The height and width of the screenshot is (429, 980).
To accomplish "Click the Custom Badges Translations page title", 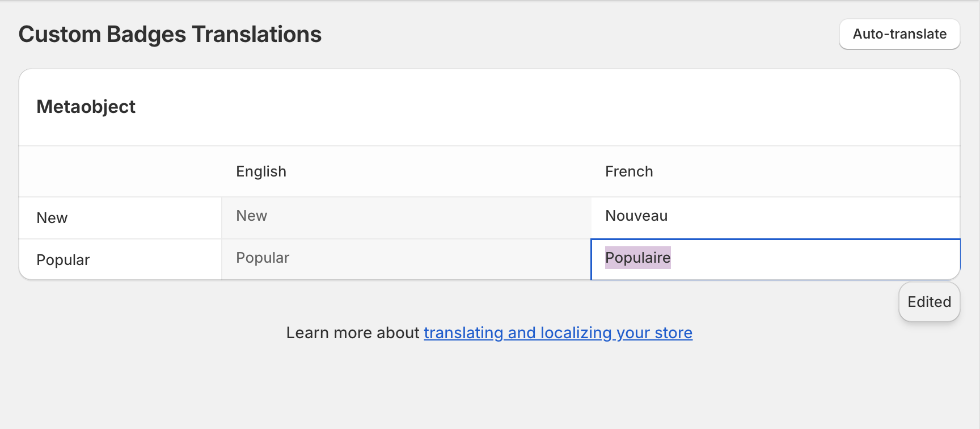I will pos(170,34).
